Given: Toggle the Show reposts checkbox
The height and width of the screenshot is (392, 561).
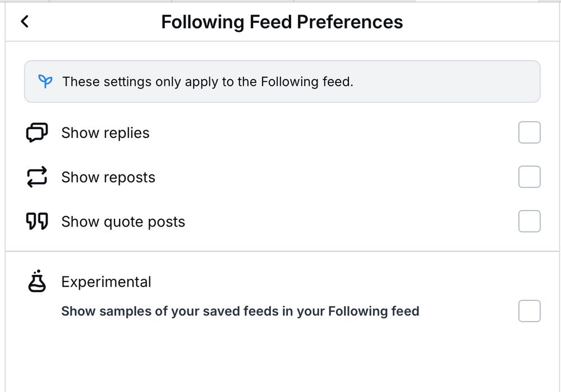Looking at the screenshot, I should click(x=529, y=177).
